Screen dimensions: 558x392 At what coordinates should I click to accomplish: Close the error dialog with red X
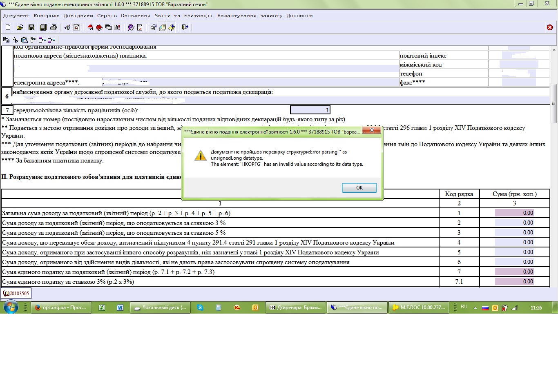tap(372, 130)
